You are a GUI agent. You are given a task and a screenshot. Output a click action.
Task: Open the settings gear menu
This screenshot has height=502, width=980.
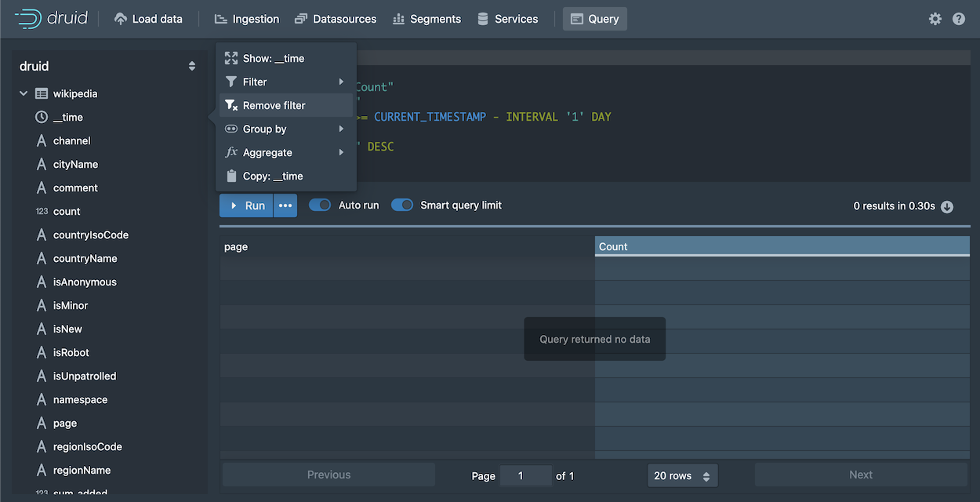(x=935, y=19)
